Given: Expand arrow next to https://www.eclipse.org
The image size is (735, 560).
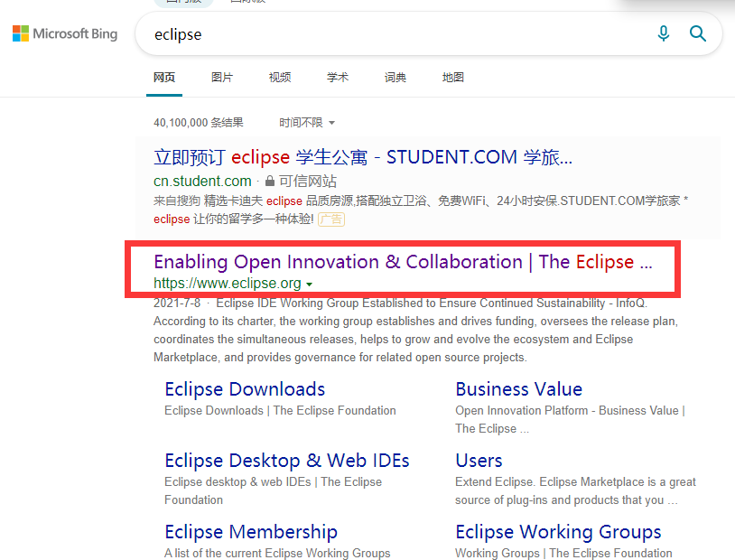Looking at the screenshot, I should (310, 285).
